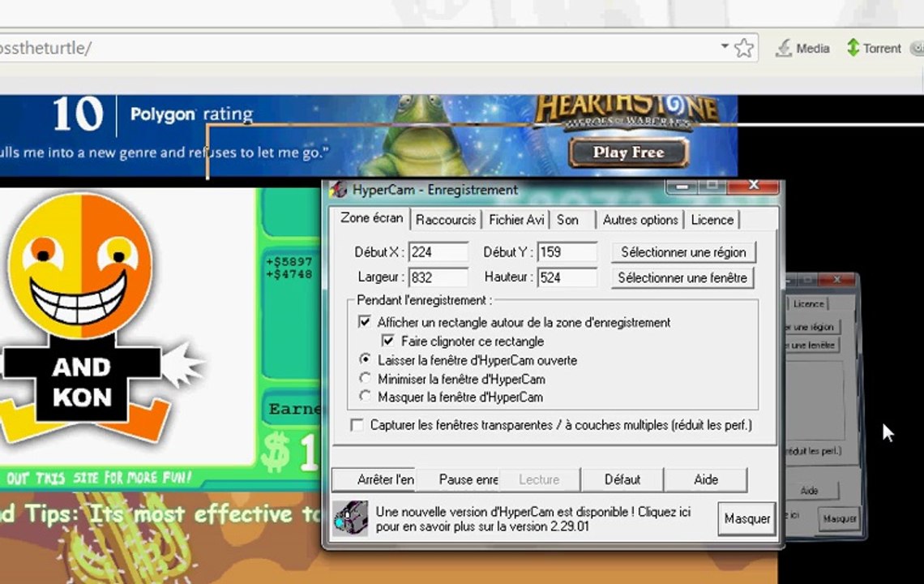Click Play Free on the Hearthstone ad
Screen dimensions: 924x584
(628, 152)
